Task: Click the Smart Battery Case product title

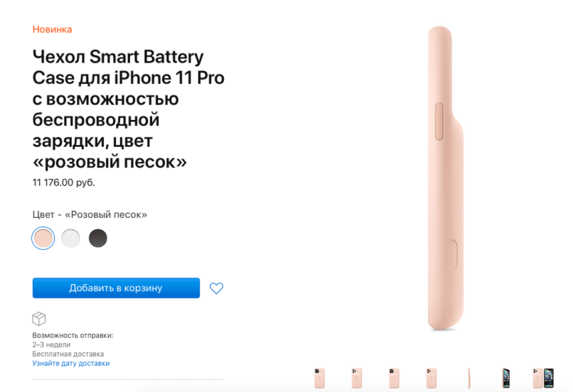Action: click(x=128, y=109)
